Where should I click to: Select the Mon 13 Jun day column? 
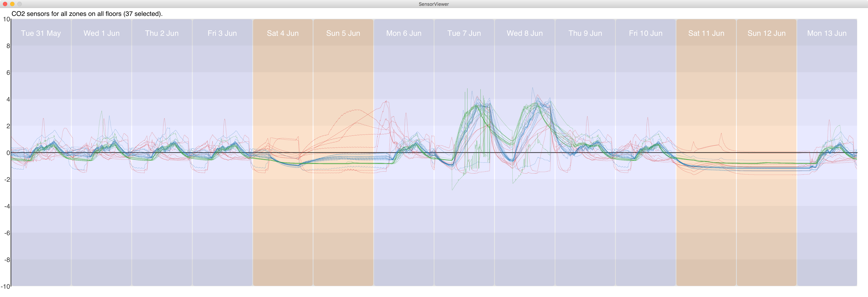click(x=827, y=152)
